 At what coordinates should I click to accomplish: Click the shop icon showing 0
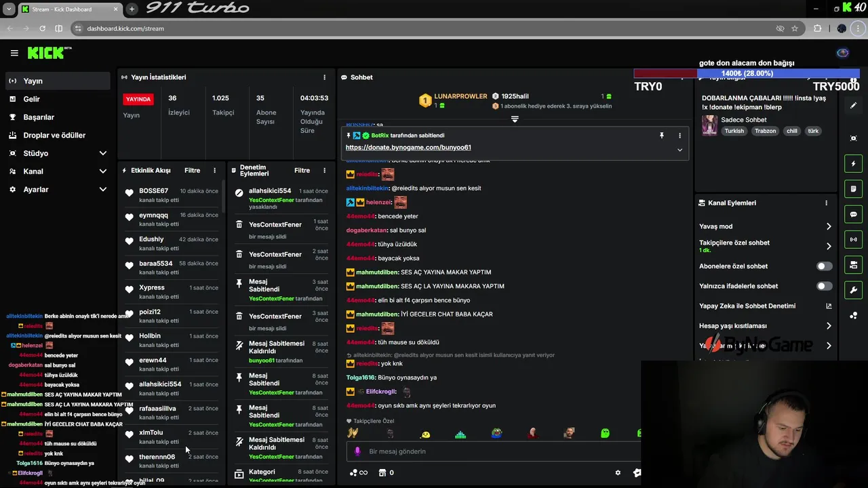[x=386, y=473]
